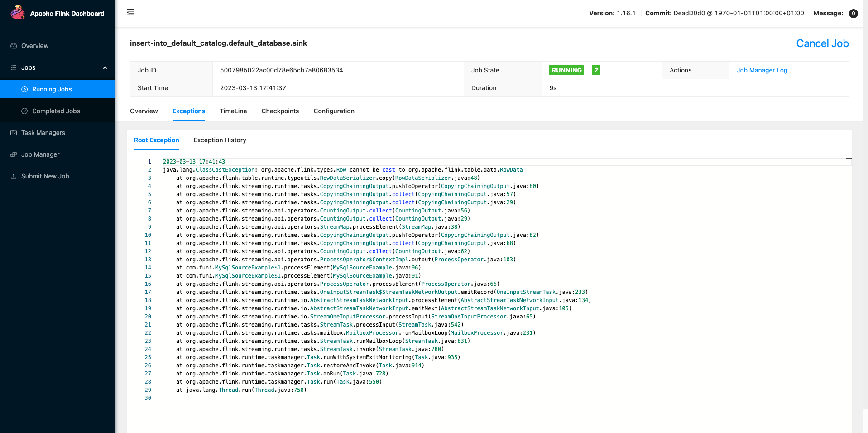Click the Commit DeadD0d0 text in header

pyautogui.click(x=724, y=13)
